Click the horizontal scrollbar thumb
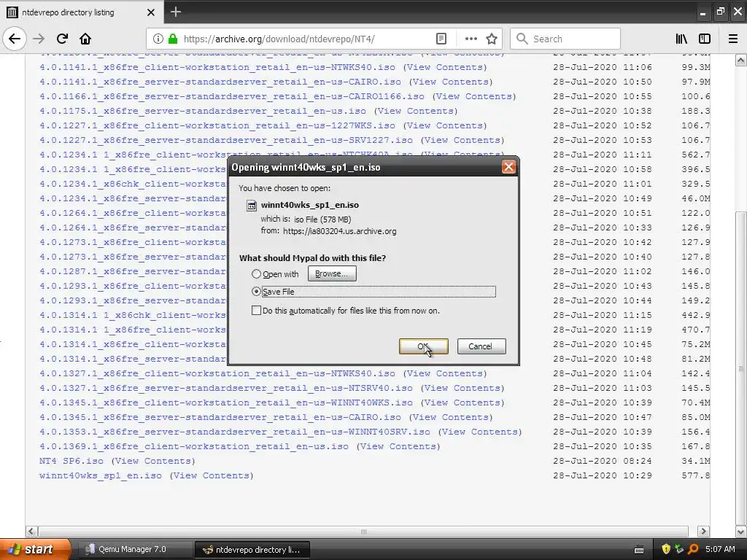This screenshot has height=560, width=747. tap(363, 531)
